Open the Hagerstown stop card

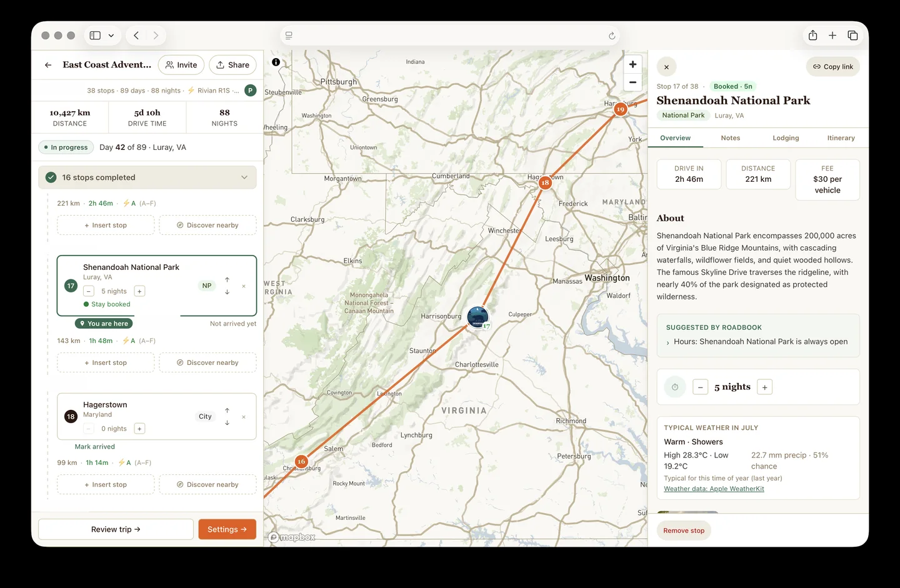coord(156,416)
